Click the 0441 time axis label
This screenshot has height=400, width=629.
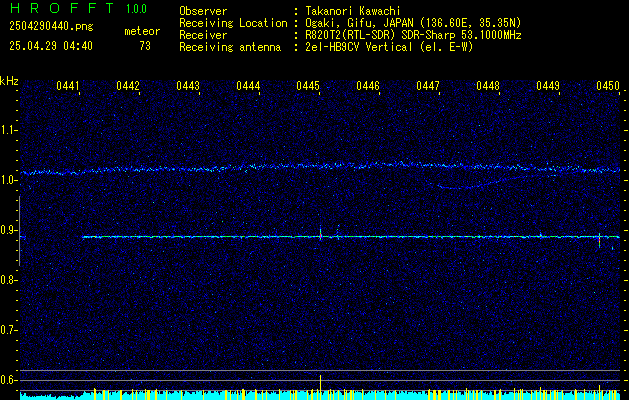coord(68,86)
